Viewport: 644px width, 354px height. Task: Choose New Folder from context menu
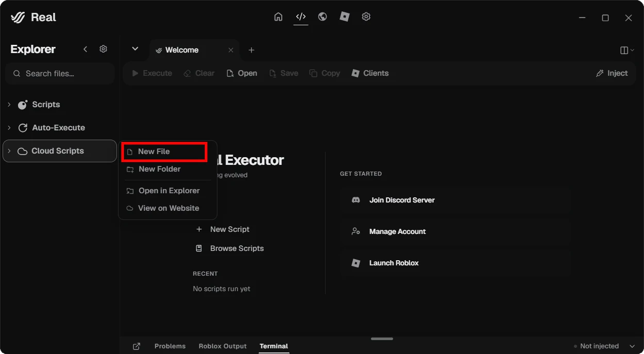click(168, 169)
